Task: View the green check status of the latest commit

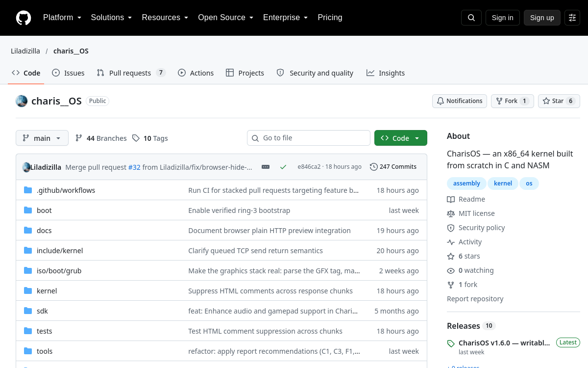Action: (283, 167)
